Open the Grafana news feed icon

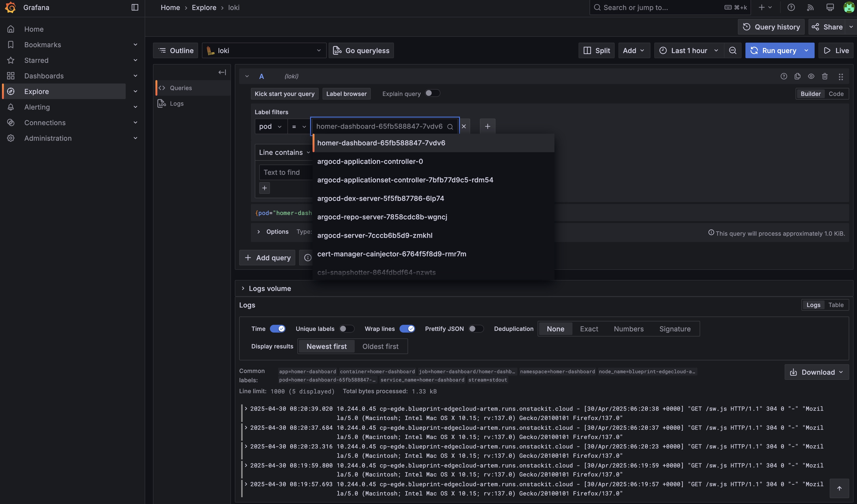point(810,7)
